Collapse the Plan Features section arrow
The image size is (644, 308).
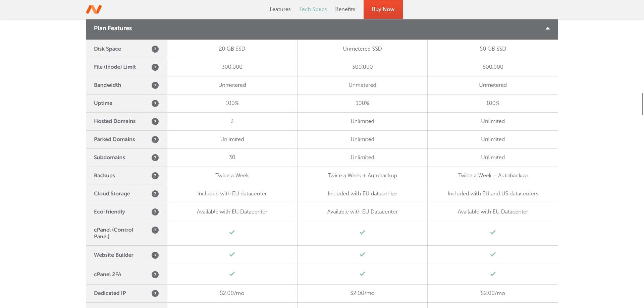click(x=547, y=28)
